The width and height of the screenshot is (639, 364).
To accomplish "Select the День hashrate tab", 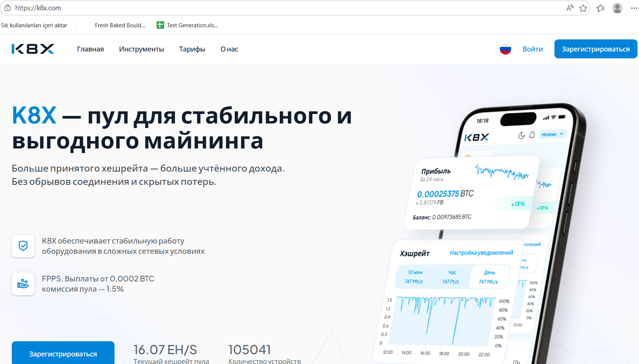I will pos(489,277).
